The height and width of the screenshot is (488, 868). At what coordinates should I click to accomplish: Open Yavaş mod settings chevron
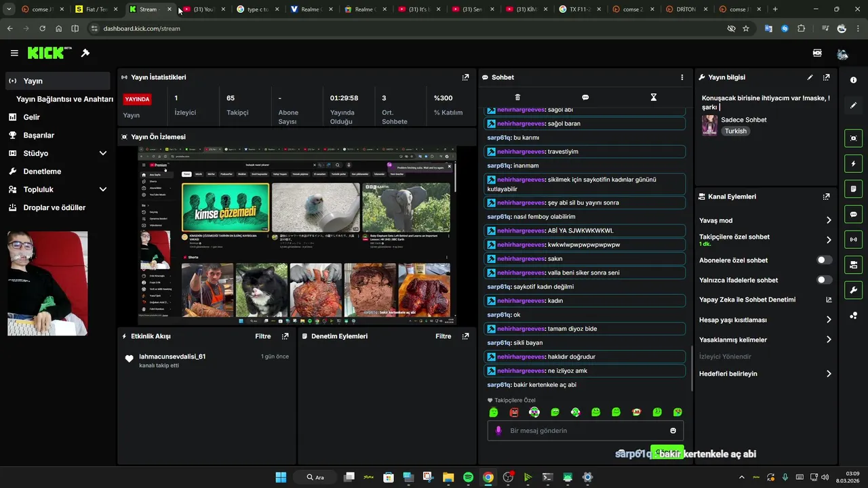click(x=829, y=220)
